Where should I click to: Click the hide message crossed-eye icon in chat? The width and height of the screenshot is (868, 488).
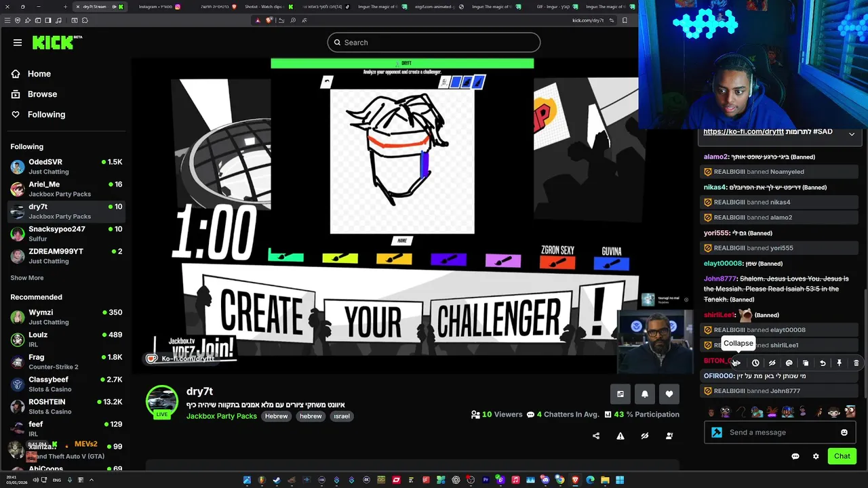pyautogui.click(x=772, y=363)
